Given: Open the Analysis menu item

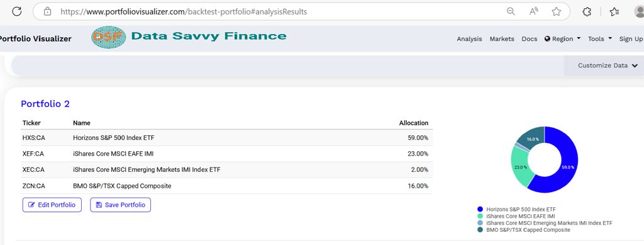Looking at the screenshot, I should click(x=469, y=38).
